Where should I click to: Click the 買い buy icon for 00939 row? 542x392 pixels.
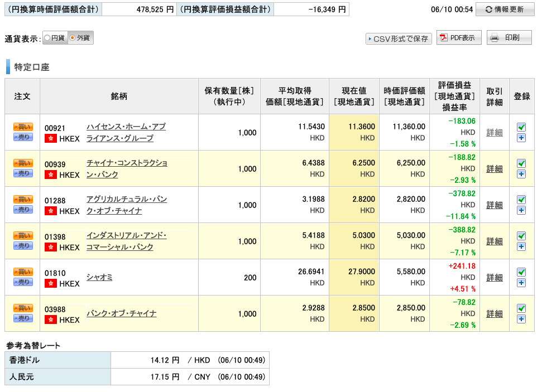(23, 163)
